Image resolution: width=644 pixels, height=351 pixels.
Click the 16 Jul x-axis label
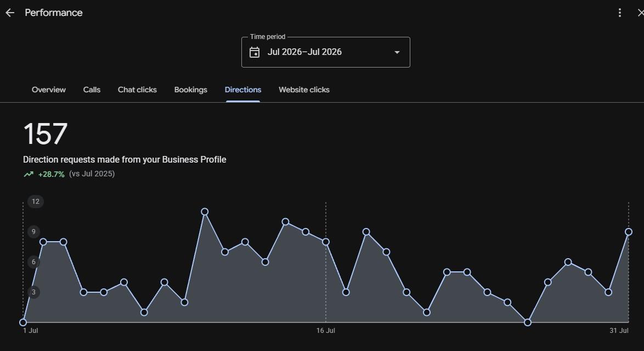(x=326, y=331)
